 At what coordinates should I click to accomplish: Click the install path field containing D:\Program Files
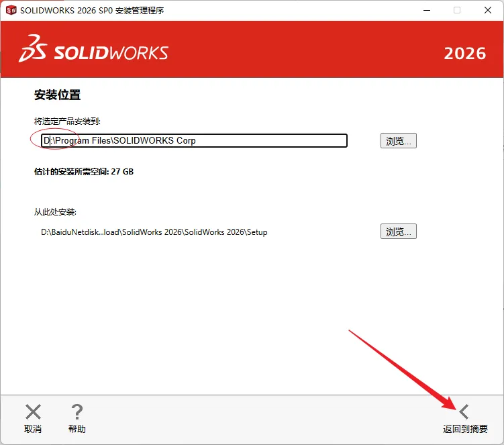[x=194, y=141]
